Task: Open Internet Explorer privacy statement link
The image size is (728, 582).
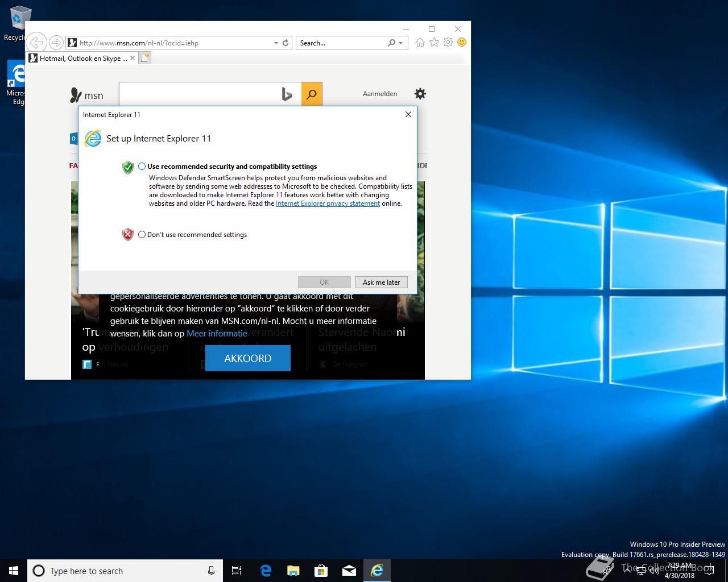Action: click(x=328, y=203)
